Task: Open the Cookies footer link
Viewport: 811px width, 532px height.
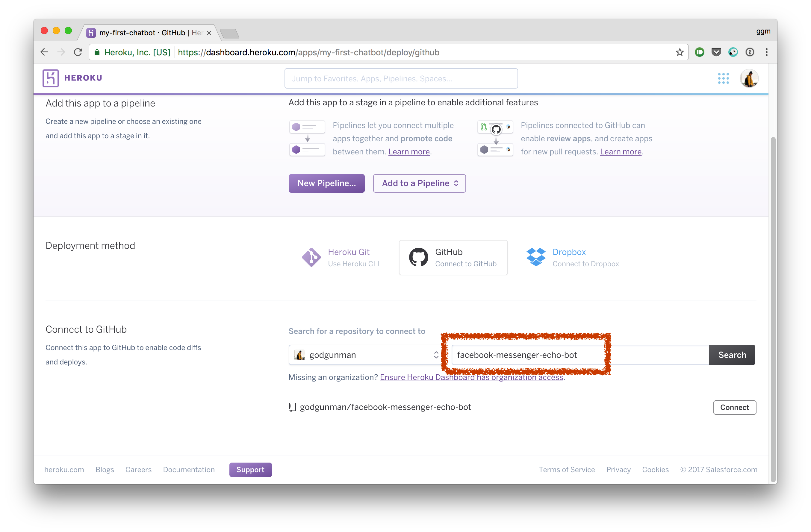Action: tap(655, 470)
